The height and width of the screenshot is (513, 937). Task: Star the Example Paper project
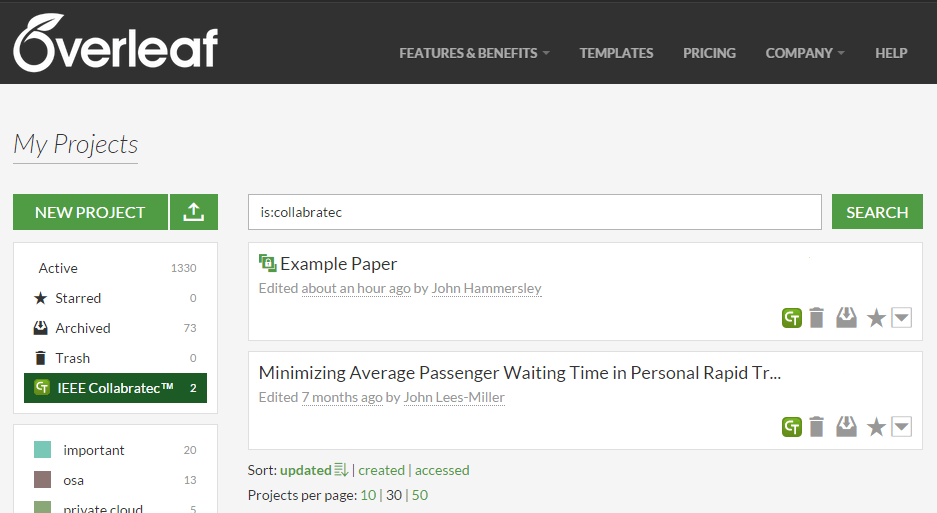[876, 318]
